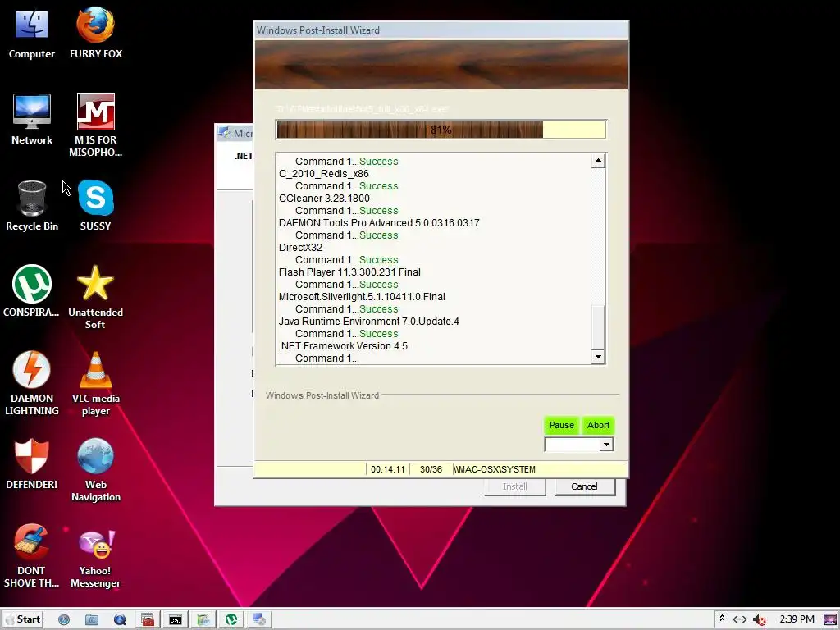840x630 pixels.
Task: Click the Success status under DirectX32
Action: pos(379,260)
